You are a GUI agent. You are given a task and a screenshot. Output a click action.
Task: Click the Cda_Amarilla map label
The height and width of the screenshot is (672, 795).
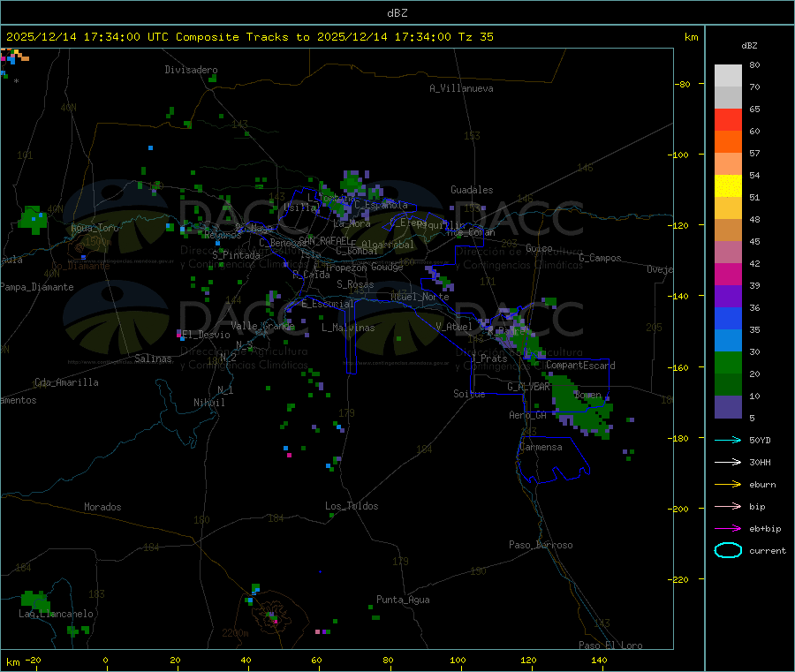point(66,382)
